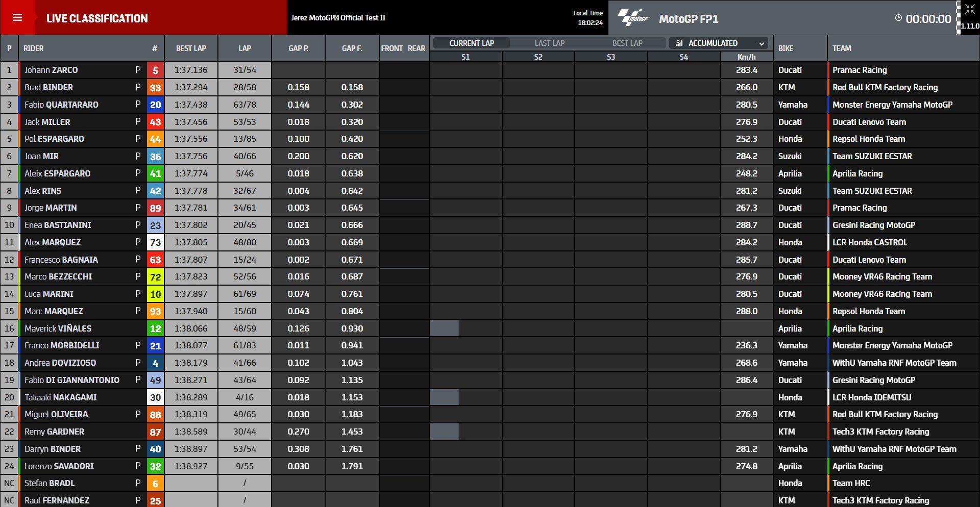The width and height of the screenshot is (980, 507).
Task: Click the Km/h column header
Action: (746, 57)
